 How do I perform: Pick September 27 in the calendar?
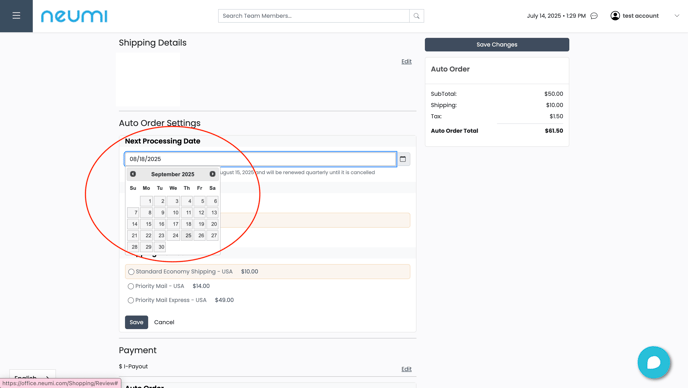[213, 235]
